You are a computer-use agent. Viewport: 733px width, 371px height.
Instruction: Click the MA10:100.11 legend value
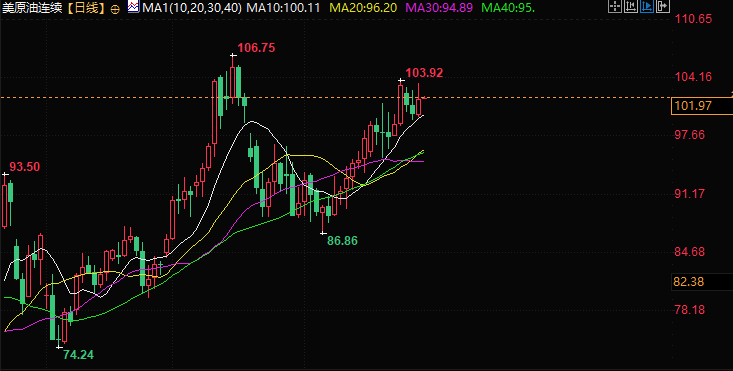tap(283, 7)
